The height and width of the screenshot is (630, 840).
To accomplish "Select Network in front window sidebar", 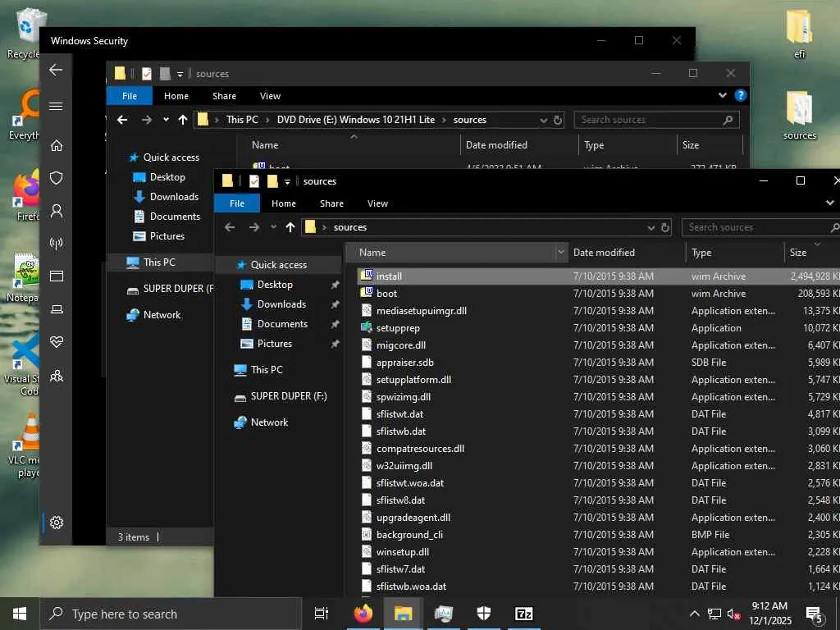I will tap(269, 422).
